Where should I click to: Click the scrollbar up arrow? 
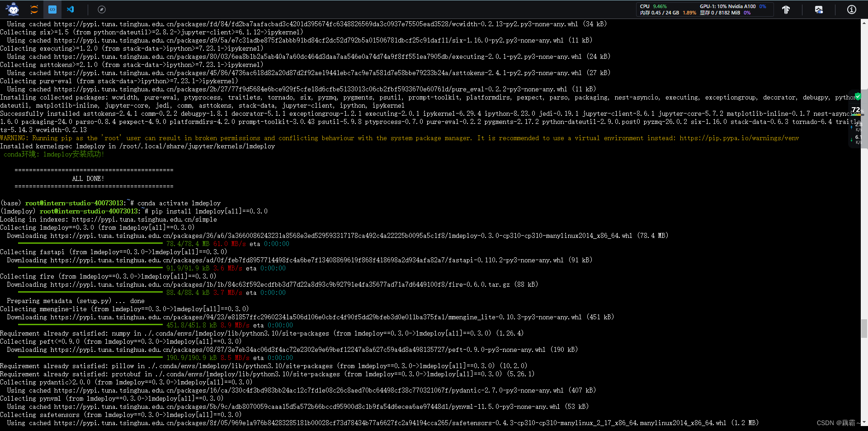pos(864,22)
